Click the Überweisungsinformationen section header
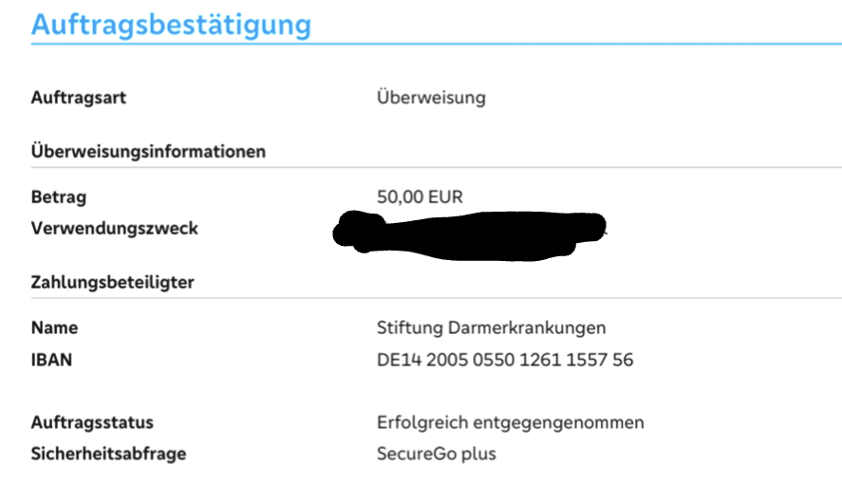This screenshot has height=504, width=842. (148, 151)
